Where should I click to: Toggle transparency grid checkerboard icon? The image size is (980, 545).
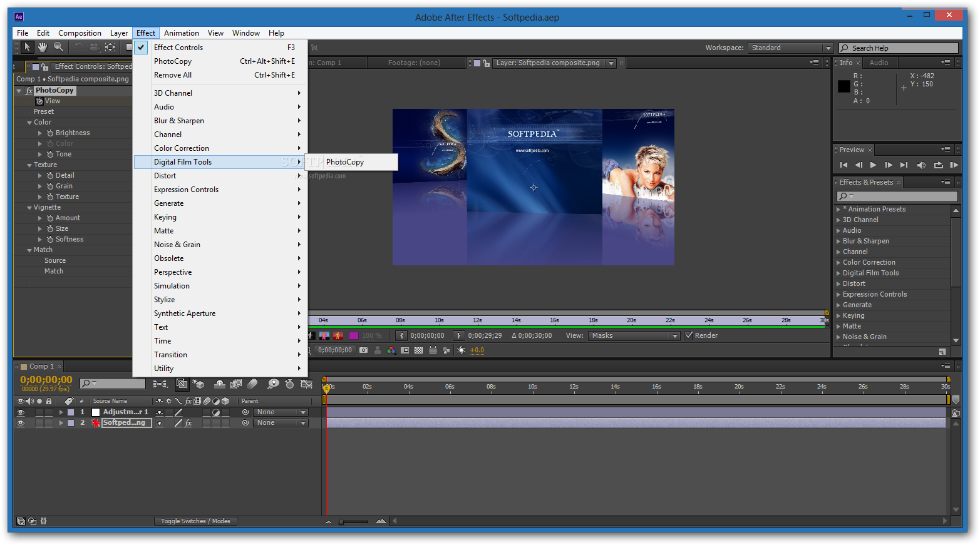(419, 350)
